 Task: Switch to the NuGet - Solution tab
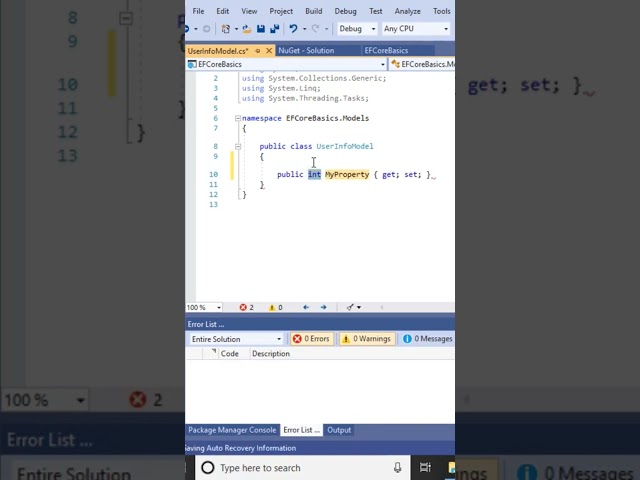[x=306, y=51]
